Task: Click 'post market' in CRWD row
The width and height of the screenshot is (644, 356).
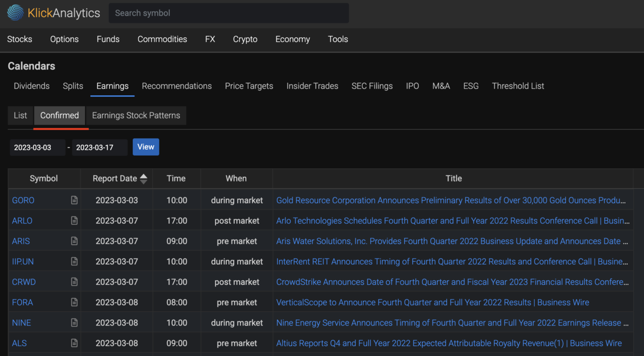Action: [237, 282]
